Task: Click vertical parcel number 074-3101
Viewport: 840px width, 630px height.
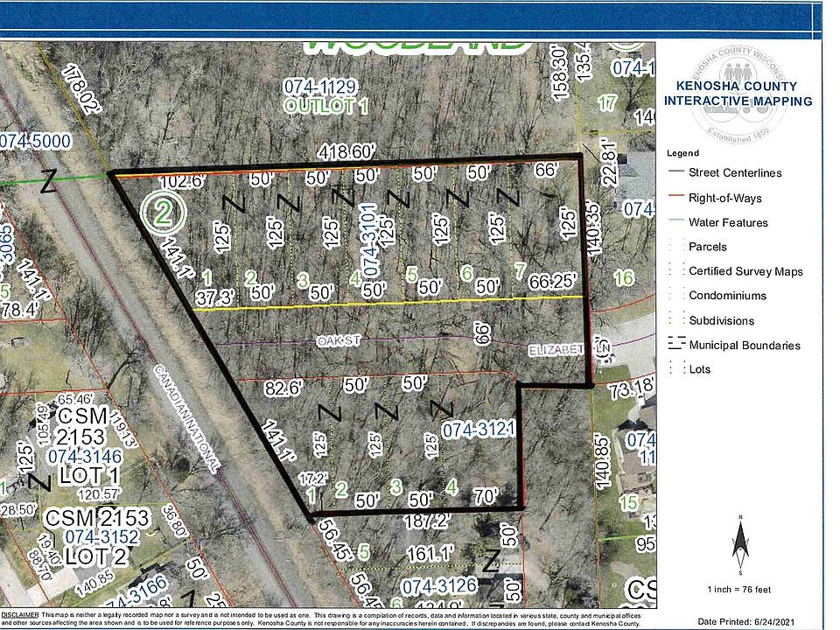Action: point(369,241)
